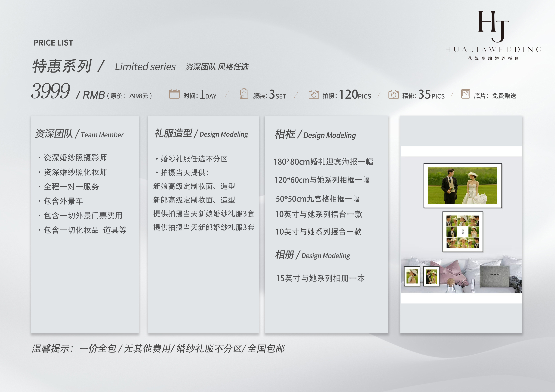Click the large framed couple photo
555x392 pixels.
point(462,186)
